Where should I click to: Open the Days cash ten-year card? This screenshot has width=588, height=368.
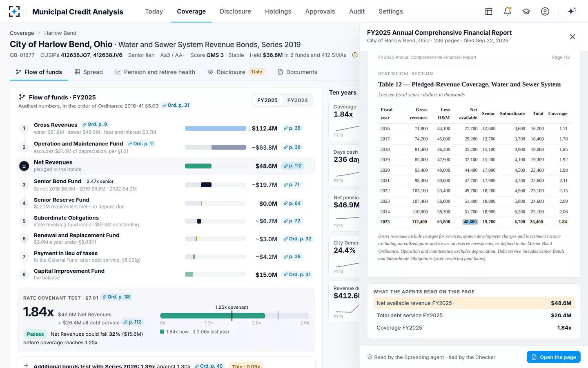click(344, 165)
